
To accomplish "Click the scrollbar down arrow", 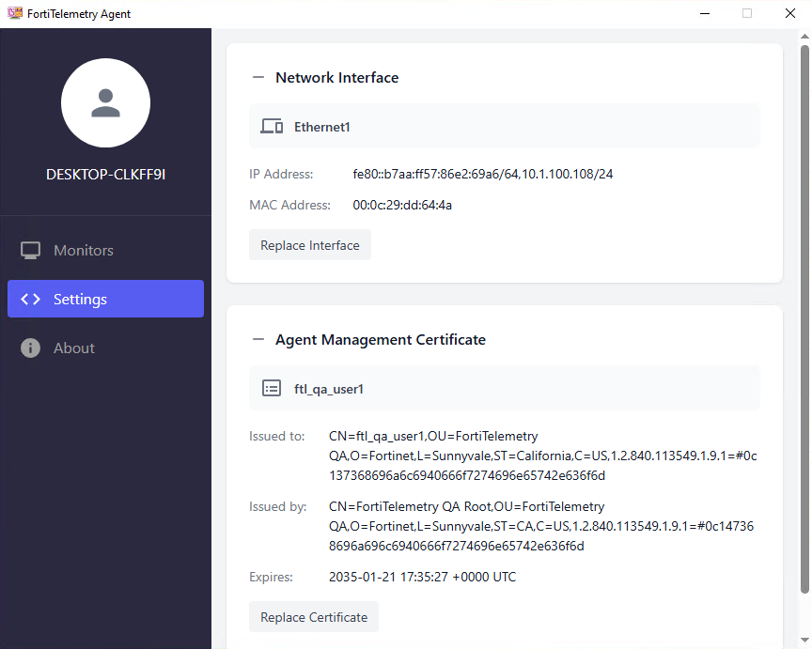I will 805,641.
